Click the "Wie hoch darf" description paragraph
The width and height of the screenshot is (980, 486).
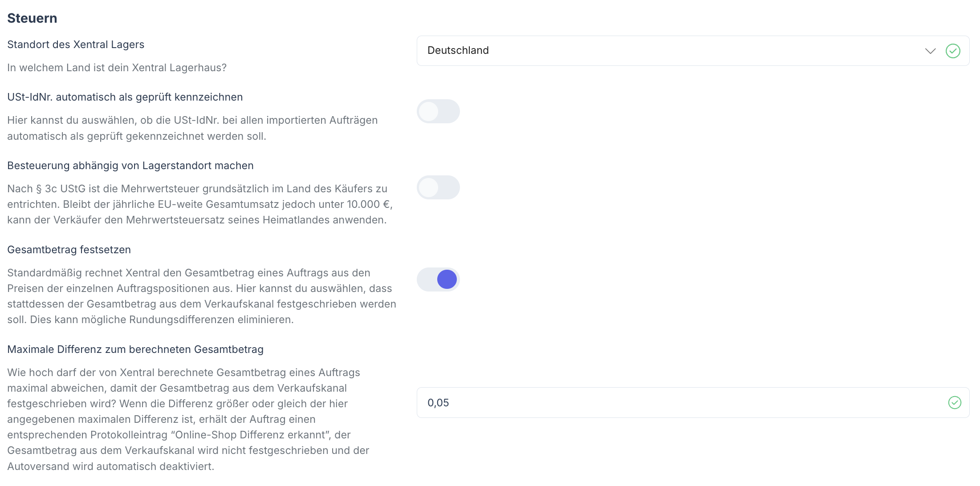[188, 419]
